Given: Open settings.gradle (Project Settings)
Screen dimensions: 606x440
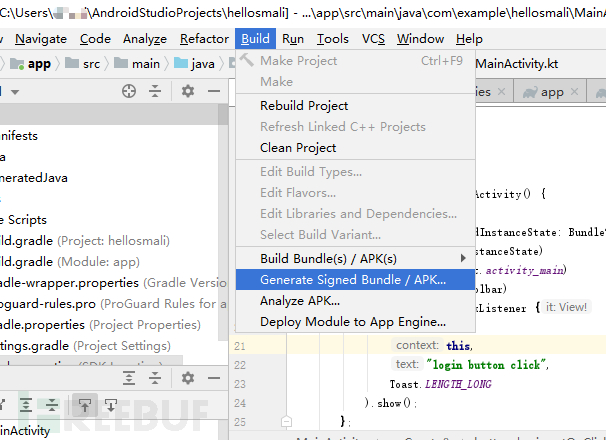Looking at the screenshot, I should (x=85, y=346).
